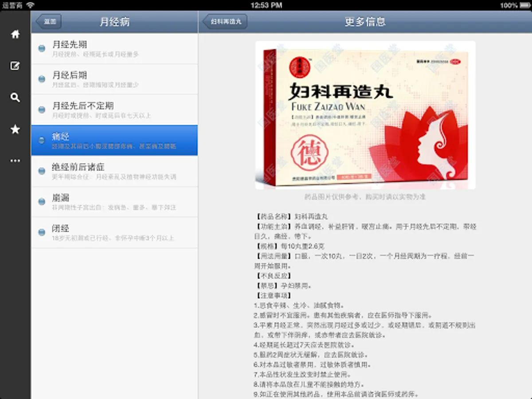The image size is (532, 399).
Task: Click note 4 经期延长超过7天应去医院就诊
Action: [304, 344]
